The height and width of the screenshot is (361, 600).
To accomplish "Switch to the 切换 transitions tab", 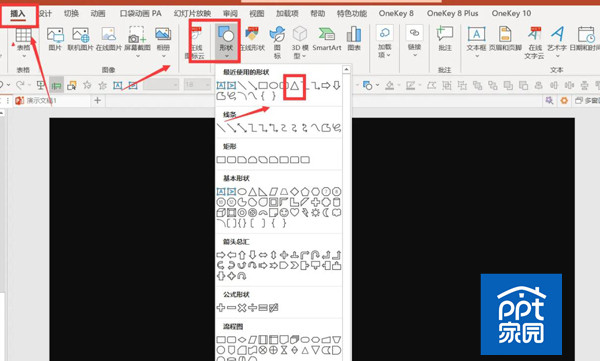I will coord(71,13).
